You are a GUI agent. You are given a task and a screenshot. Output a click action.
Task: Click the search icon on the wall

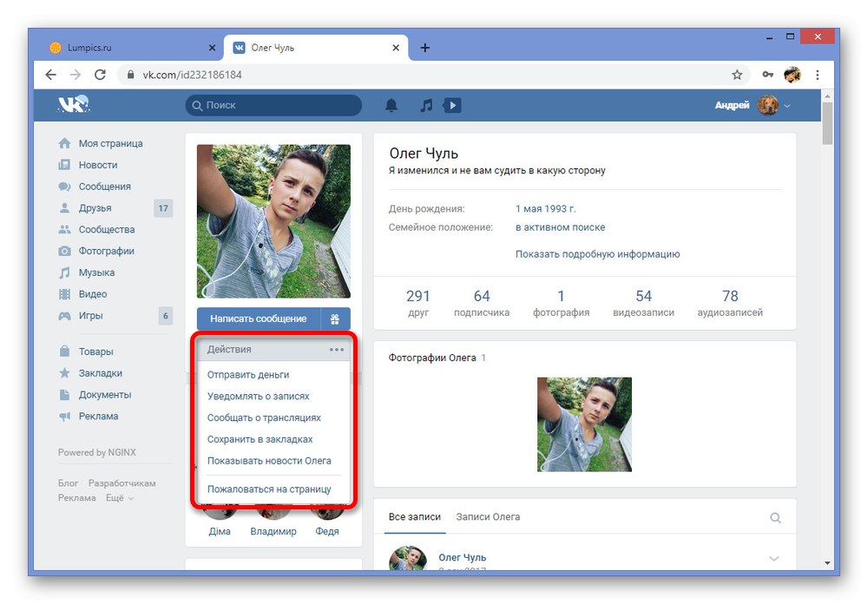pyautogui.click(x=775, y=517)
